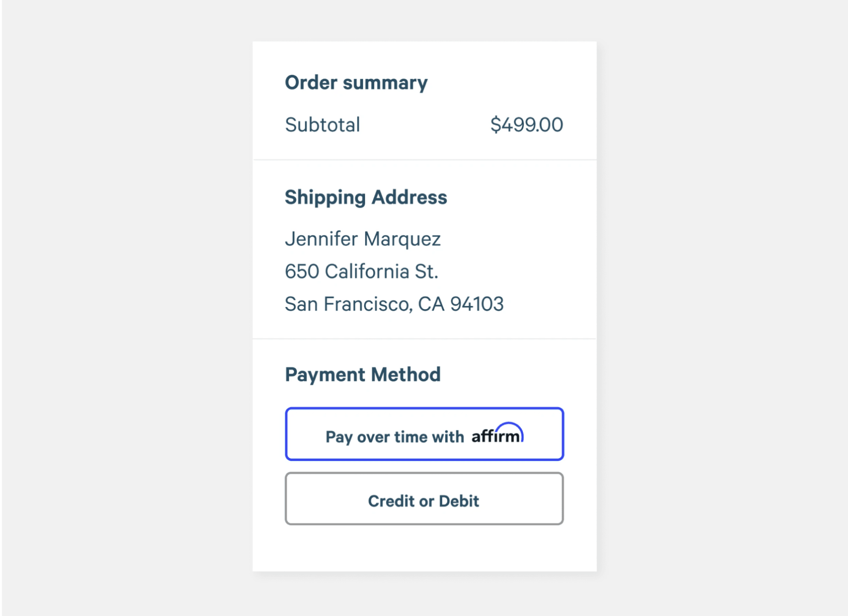Viewport: 848px width, 616px height.
Task: Click the $499.00 subtotal amount
Action: (526, 125)
